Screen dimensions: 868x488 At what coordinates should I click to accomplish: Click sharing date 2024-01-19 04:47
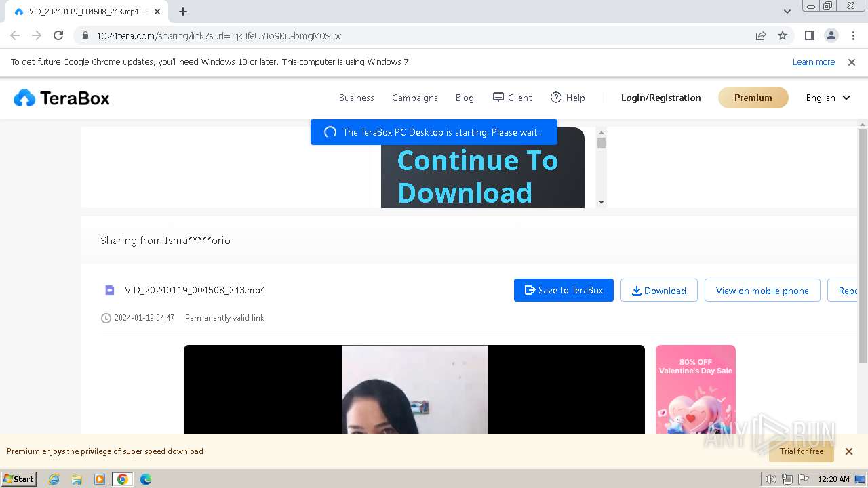pos(144,318)
